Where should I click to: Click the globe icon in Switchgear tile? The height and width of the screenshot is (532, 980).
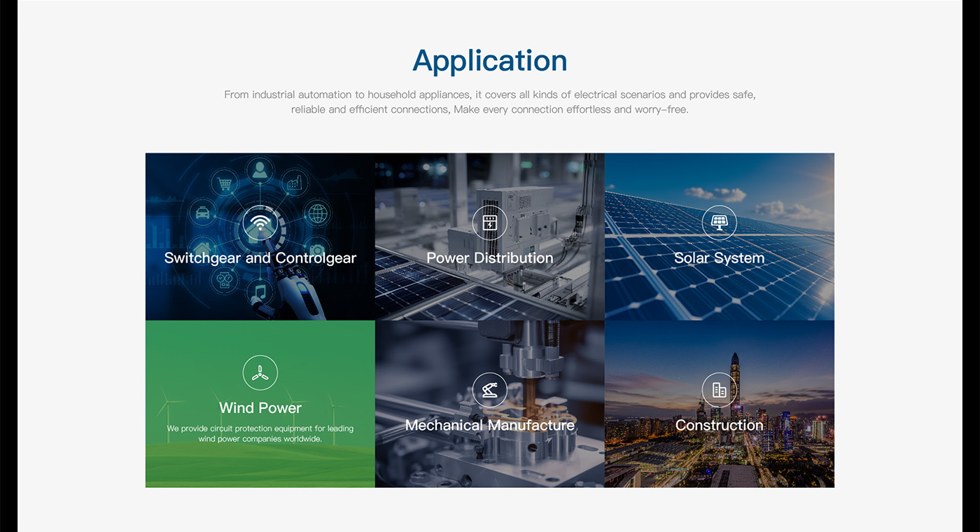pyautogui.click(x=318, y=212)
